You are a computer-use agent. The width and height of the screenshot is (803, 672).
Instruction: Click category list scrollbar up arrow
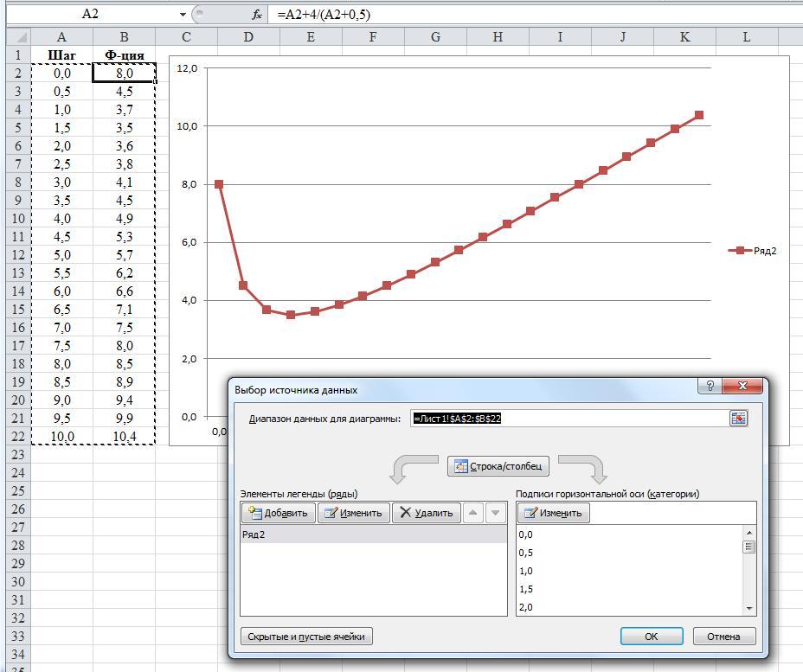749,533
